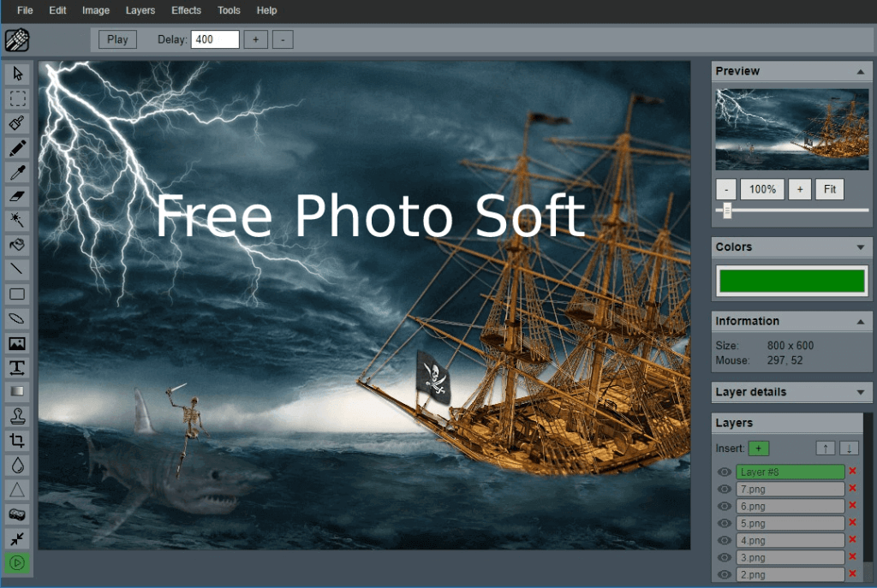Select the arrow selection tool
The height and width of the screenshot is (588, 877).
click(18, 74)
